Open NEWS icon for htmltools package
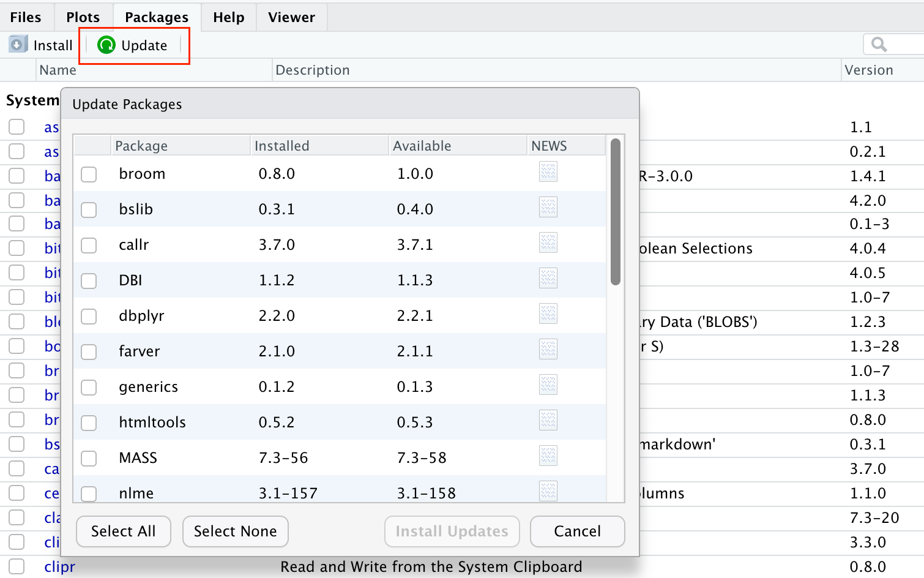The width and height of the screenshot is (924, 578). [548, 421]
